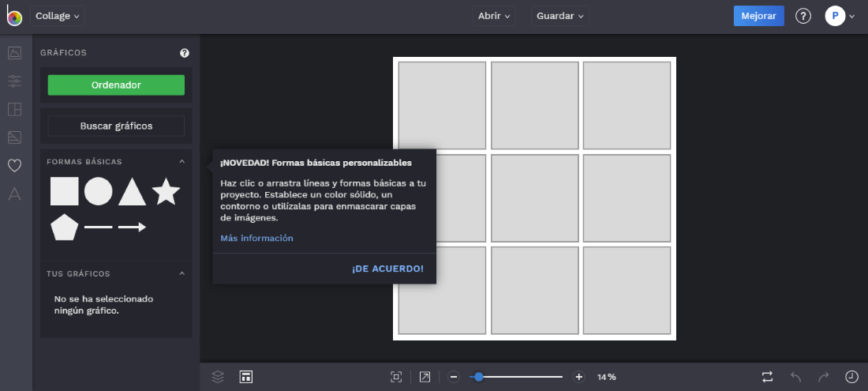Insert the triangle basic shape
Image resolution: width=868 pixels, height=391 pixels.
click(x=133, y=192)
